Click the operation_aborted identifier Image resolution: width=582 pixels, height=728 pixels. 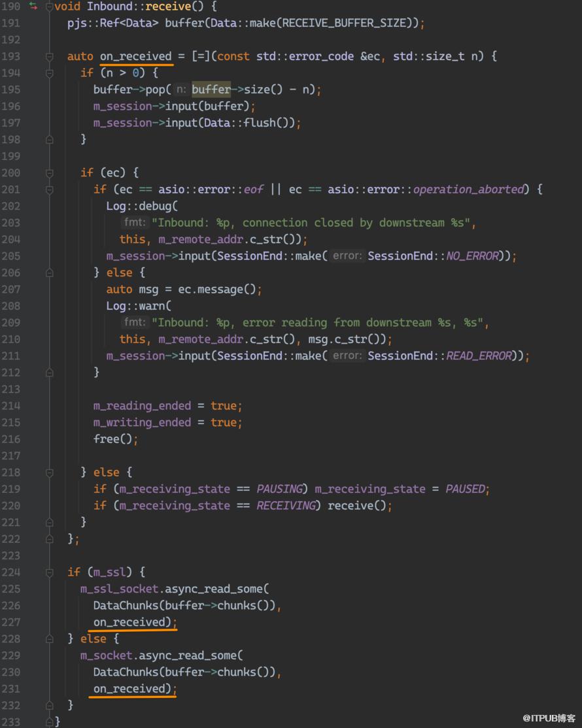click(x=469, y=190)
